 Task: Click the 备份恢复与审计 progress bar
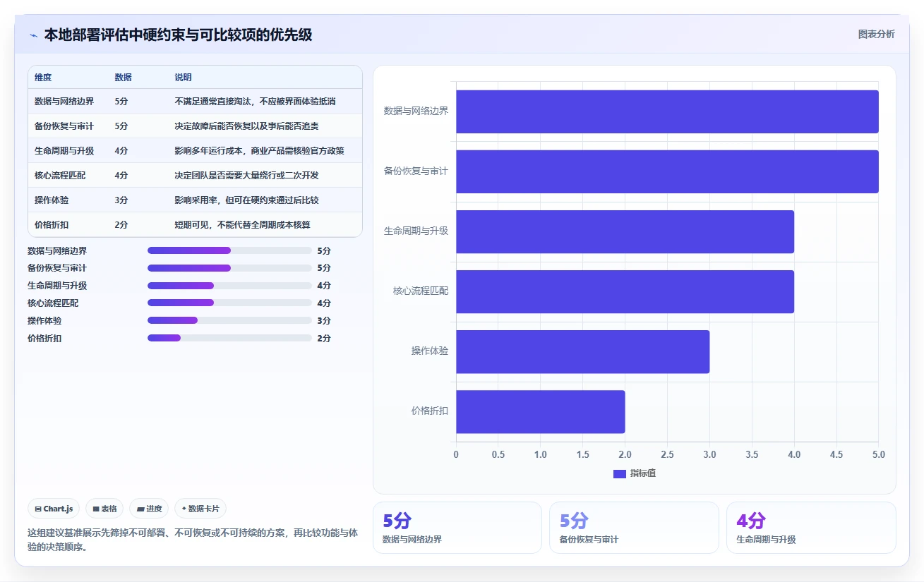(229, 268)
